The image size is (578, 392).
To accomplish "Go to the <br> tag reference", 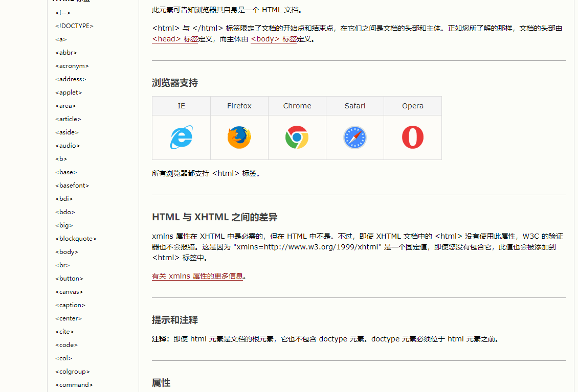I will coord(62,265).
